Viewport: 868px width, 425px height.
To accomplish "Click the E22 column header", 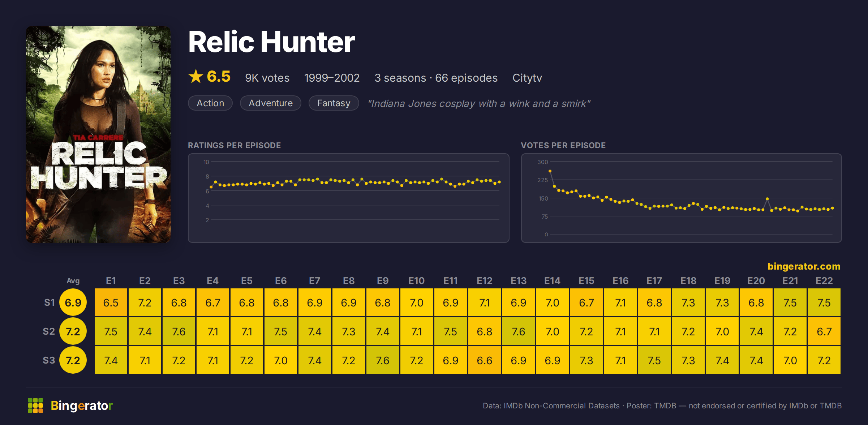I will coord(824,281).
